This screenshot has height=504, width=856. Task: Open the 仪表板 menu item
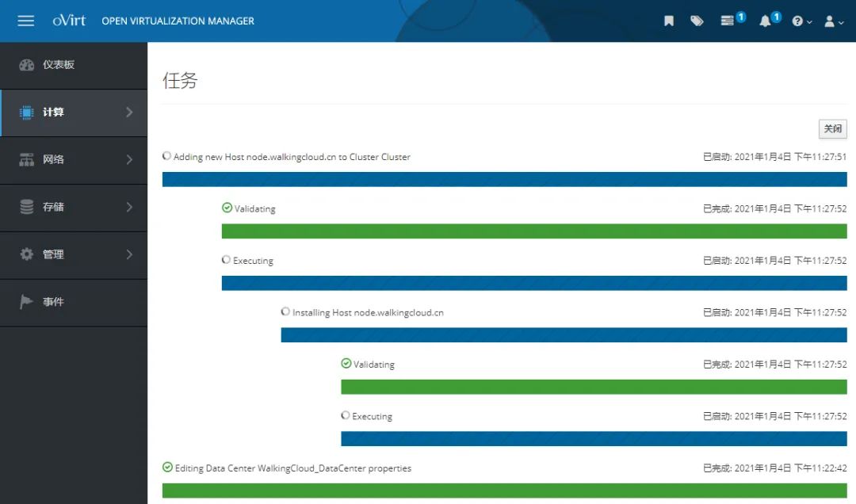tap(74, 65)
